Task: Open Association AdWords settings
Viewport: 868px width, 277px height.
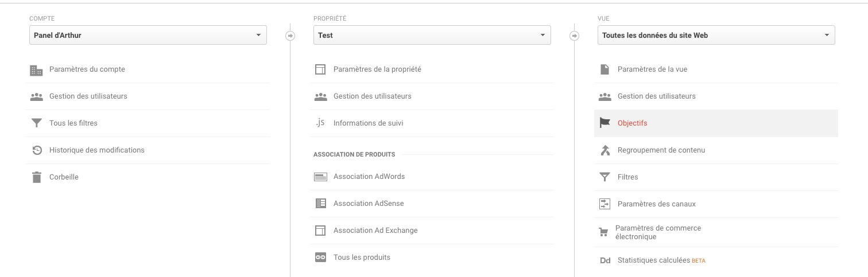Action: pyautogui.click(x=432, y=177)
